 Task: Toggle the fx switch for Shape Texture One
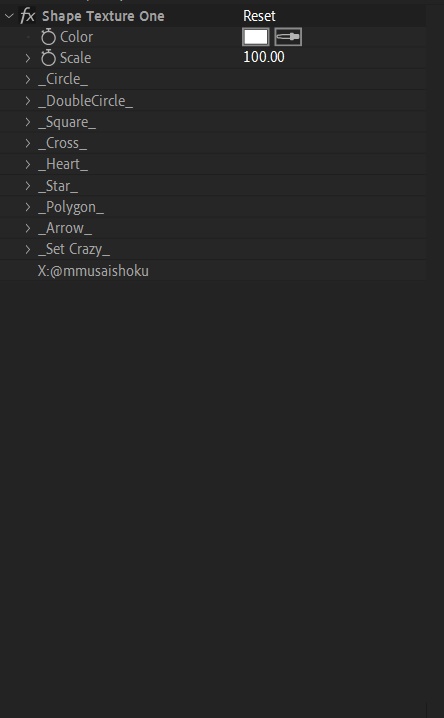[27, 16]
